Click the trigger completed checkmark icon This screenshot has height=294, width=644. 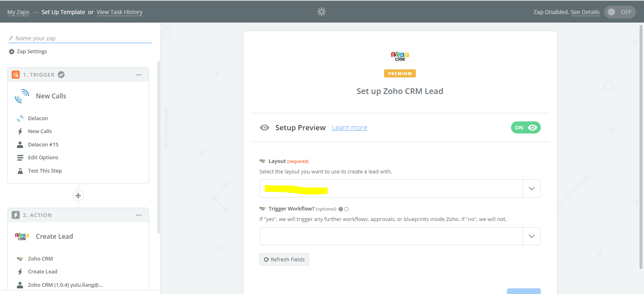61,75
